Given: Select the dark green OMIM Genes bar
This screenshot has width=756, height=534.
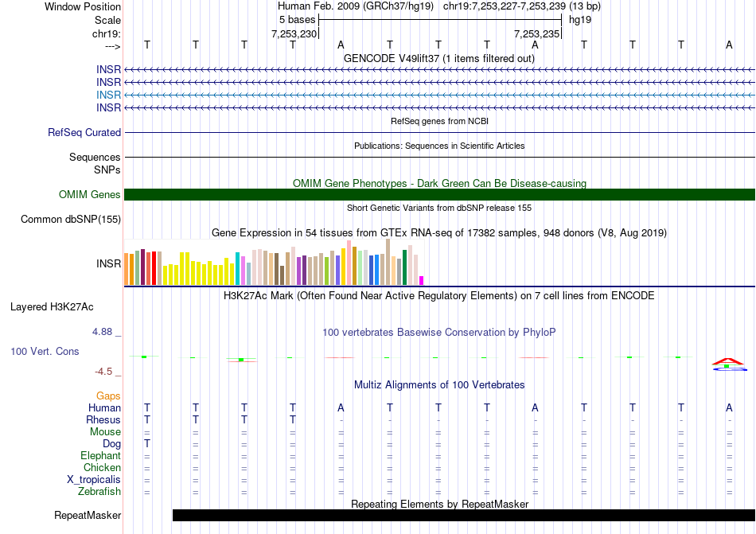Looking at the screenshot, I should click(x=439, y=195).
